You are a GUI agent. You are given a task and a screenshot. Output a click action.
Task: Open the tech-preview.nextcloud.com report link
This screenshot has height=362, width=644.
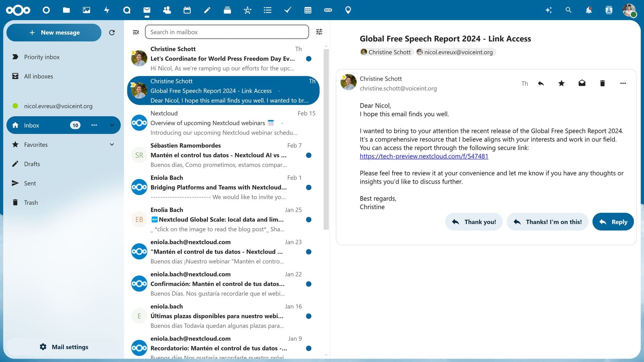point(424,156)
